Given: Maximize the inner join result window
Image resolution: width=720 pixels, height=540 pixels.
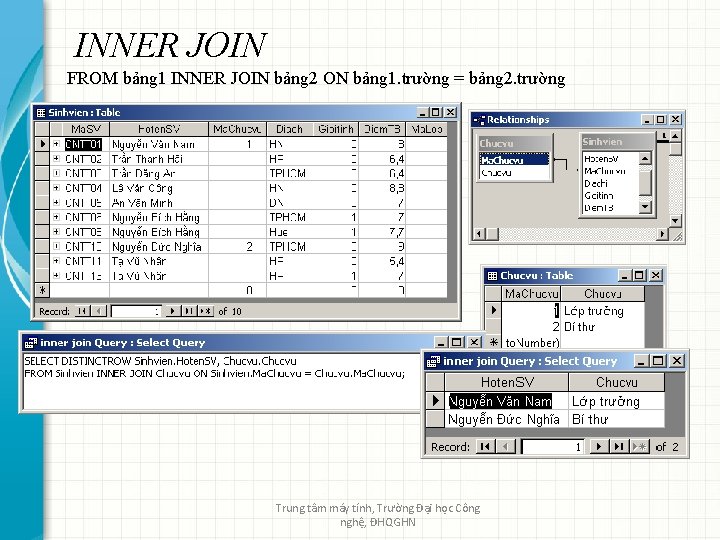Looking at the screenshot, I should [x=658, y=361].
